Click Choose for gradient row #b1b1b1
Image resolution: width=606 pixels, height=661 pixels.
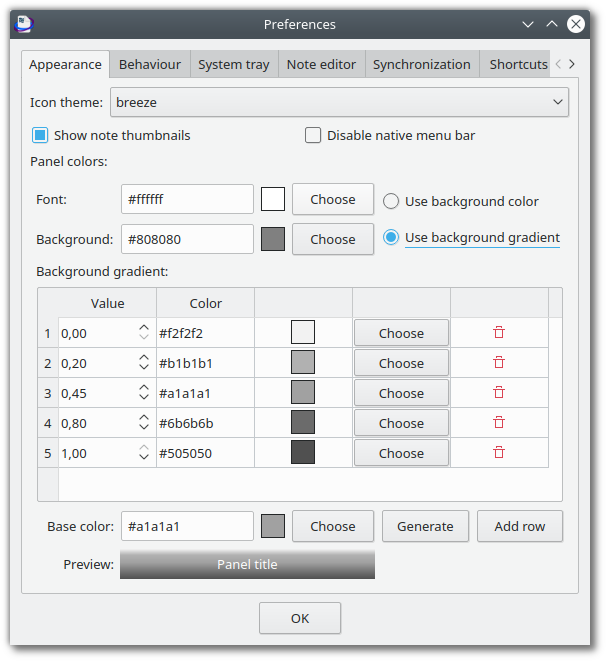[401, 363]
